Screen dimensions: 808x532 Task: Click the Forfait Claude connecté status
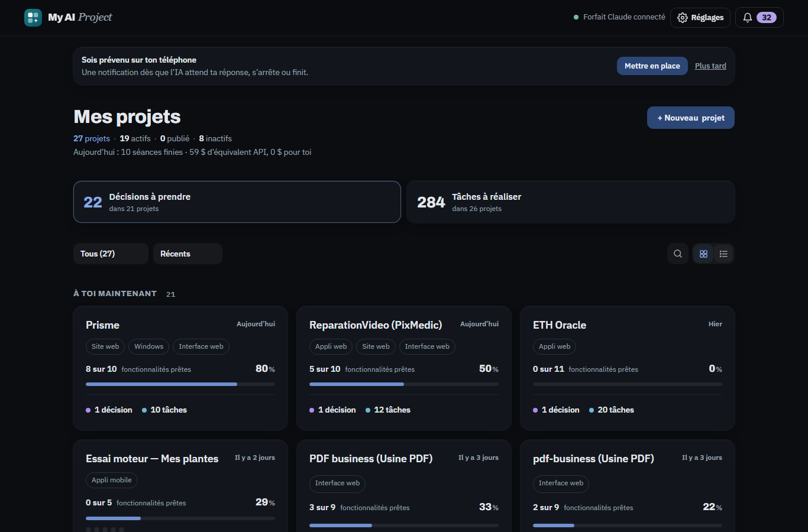pyautogui.click(x=619, y=17)
